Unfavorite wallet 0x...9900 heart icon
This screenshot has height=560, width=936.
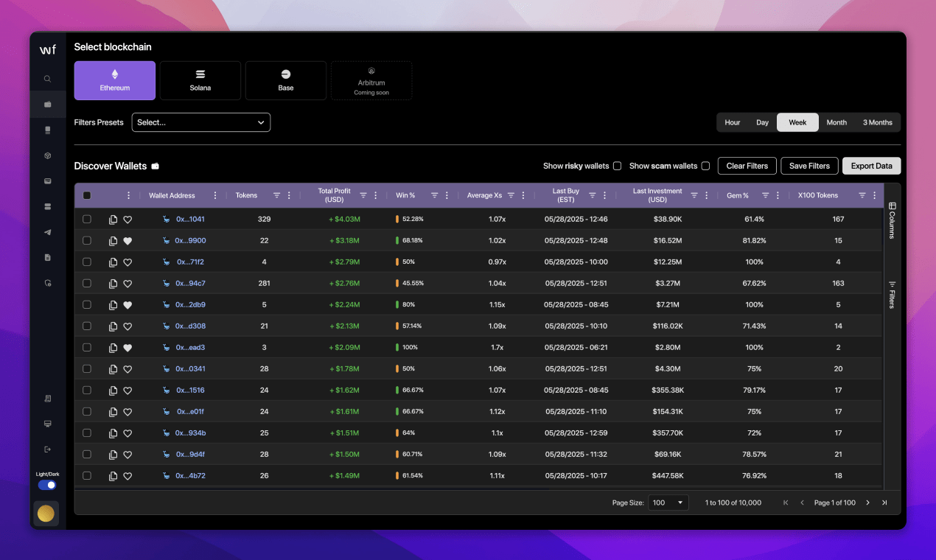point(128,241)
